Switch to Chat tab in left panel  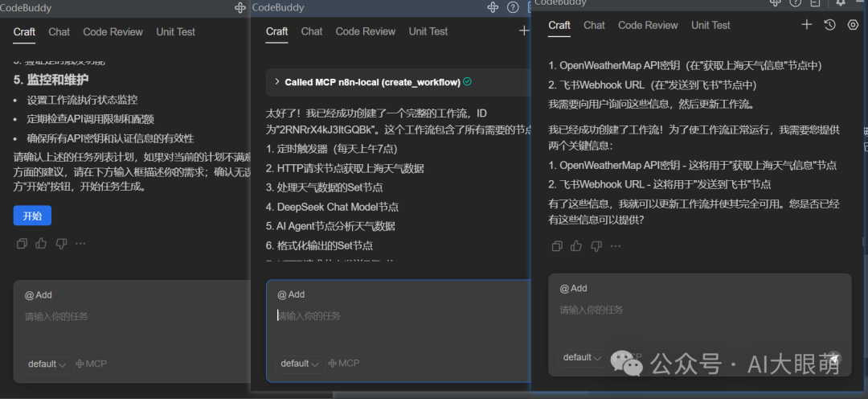click(59, 32)
